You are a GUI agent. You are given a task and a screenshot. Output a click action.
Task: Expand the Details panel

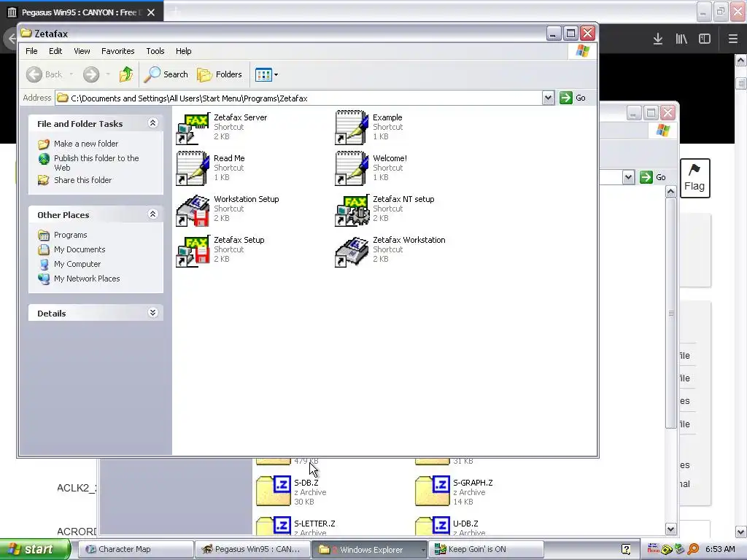[x=153, y=312]
